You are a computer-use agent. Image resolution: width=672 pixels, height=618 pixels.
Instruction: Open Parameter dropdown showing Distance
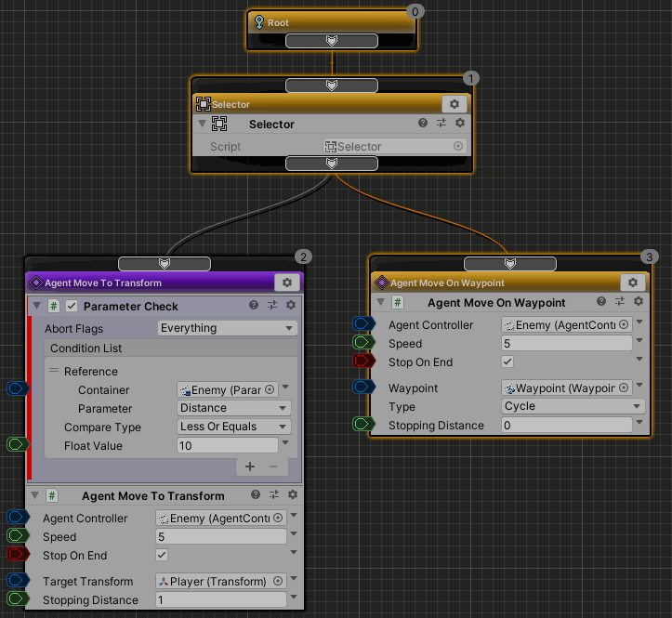coord(234,408)
